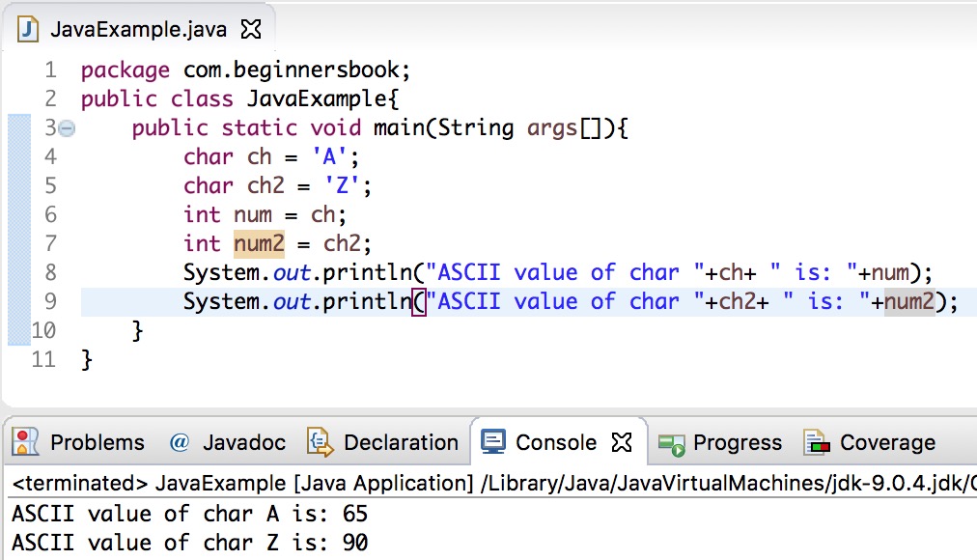
Task: Click the @ Javadoc view icon
Action: tap(180, 442)
